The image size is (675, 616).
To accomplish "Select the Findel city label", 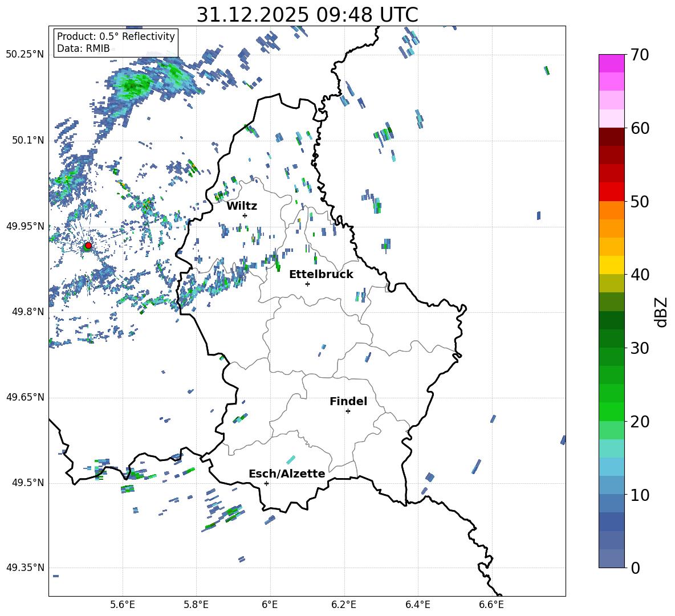I will click(348, 401).
